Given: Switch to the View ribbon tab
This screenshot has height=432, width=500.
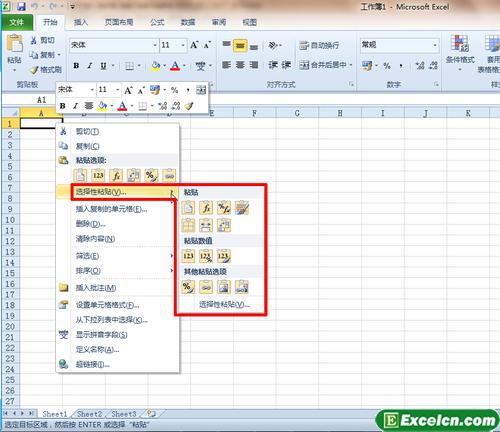Looking at the screenshot, I should (250, 22).
